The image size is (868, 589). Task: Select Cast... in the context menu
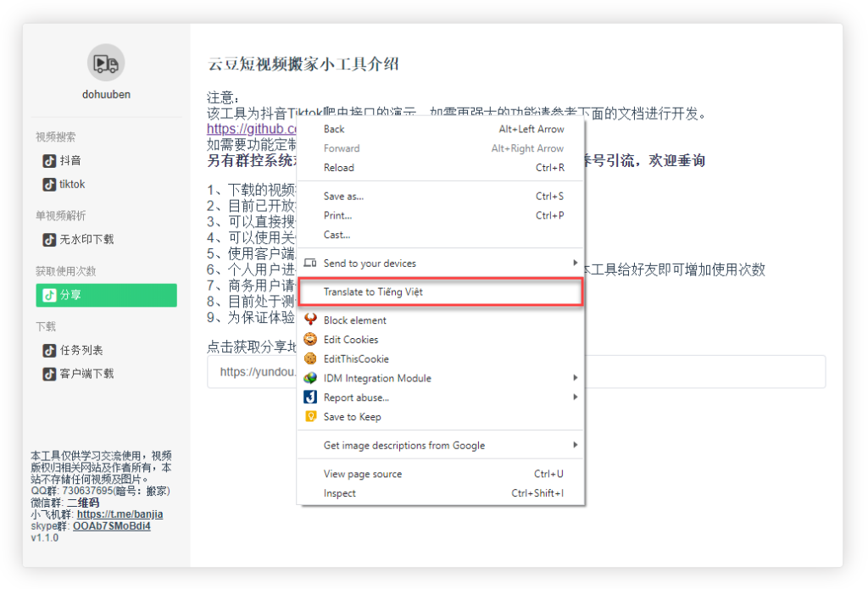tap(441, 235)
